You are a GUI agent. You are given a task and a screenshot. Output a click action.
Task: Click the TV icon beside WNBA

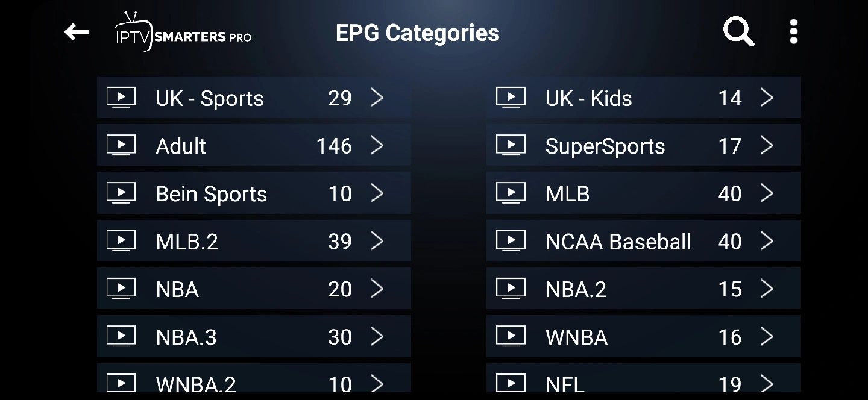click(511, 337)
